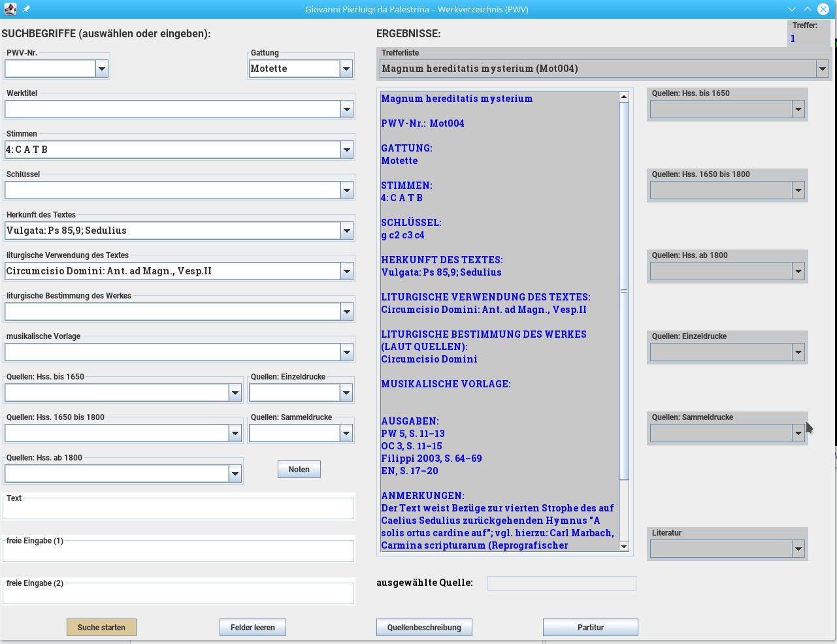Open the Literatur dropdown
This screenshot has width=837, height=644.
pos(798,549)
